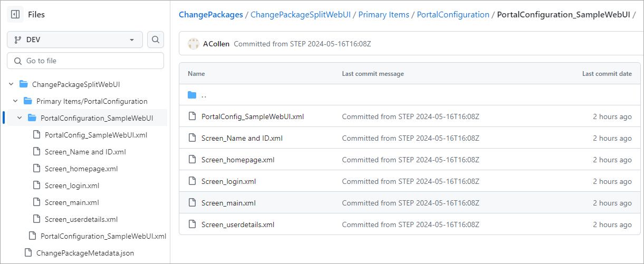Select ChangePackageMetadata.json in the tree
The width and height of the screenshot is (644, 264).
coord(85,253)
